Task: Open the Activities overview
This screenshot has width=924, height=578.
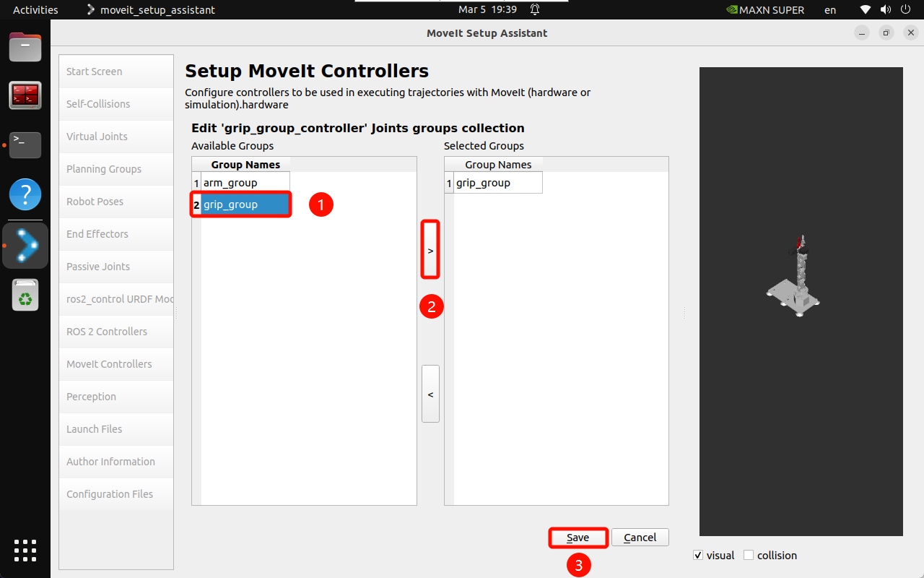Action: 35,10
